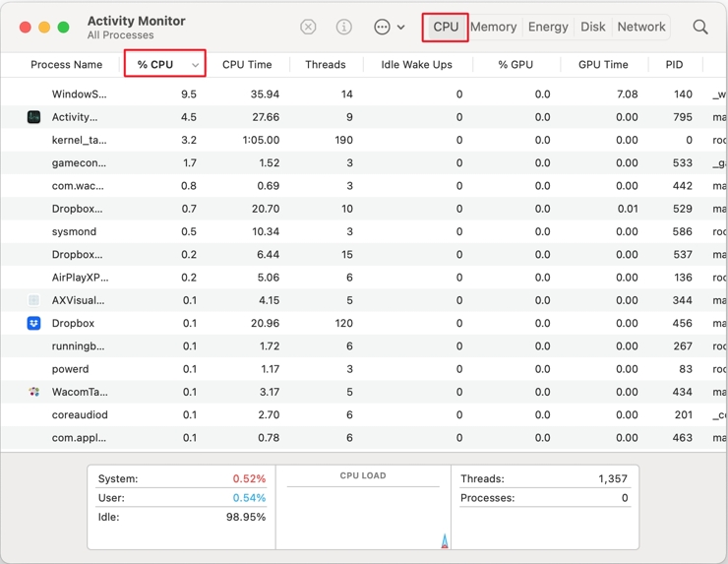Click the Dropbox... row with PID 529
This screenshot has height=564, width=728.
pos(364,209)
